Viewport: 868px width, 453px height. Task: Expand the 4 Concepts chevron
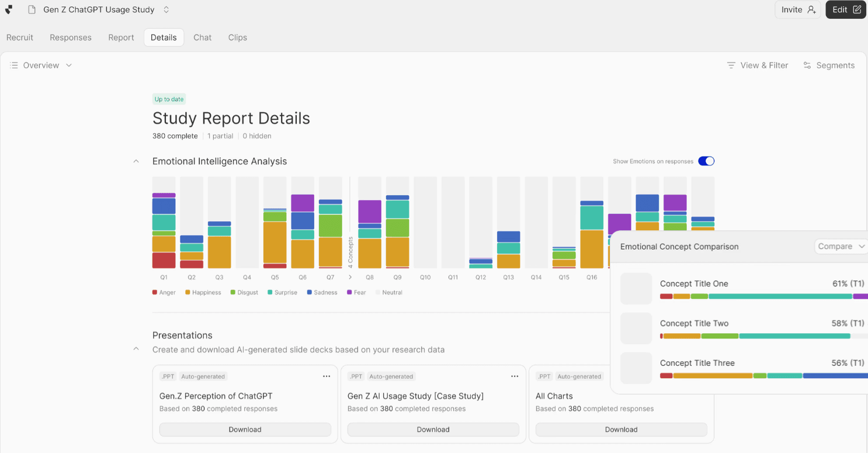click(350, 277)
